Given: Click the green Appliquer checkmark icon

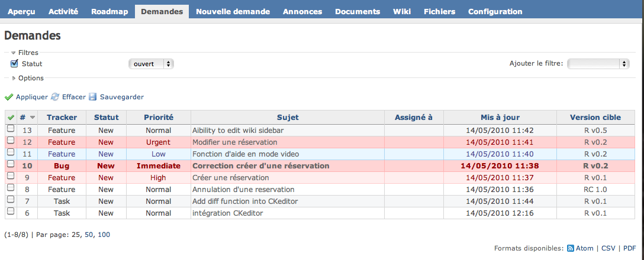Looking at the screenshot, I should pos(9,97).
